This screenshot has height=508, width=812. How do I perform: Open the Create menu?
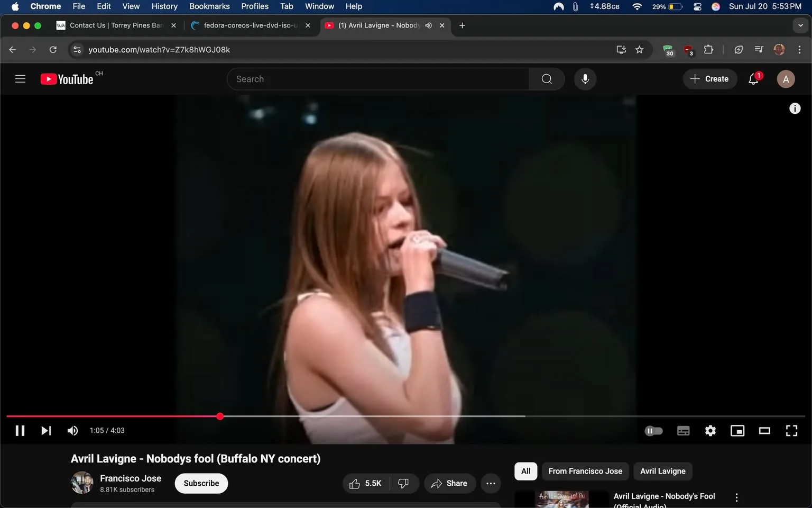(710, 79)
